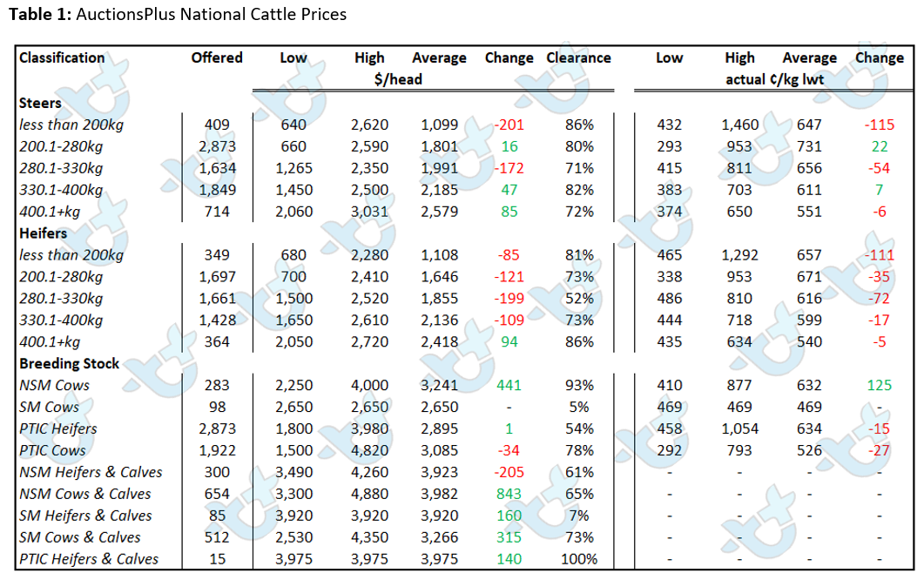Screen dimensions: 924x580
Task: Select the high c/kg value "1,460"
Action: point(740,125)
